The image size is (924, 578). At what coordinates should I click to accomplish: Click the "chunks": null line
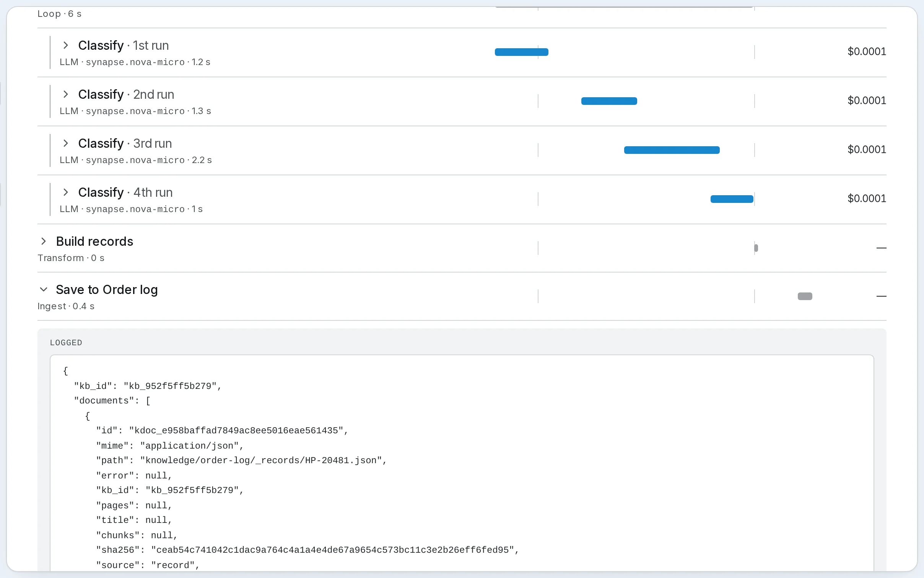click(137, 535)
